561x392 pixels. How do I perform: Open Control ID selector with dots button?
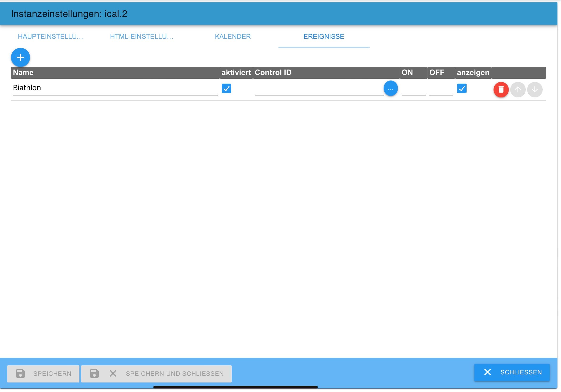coord(391,88)
